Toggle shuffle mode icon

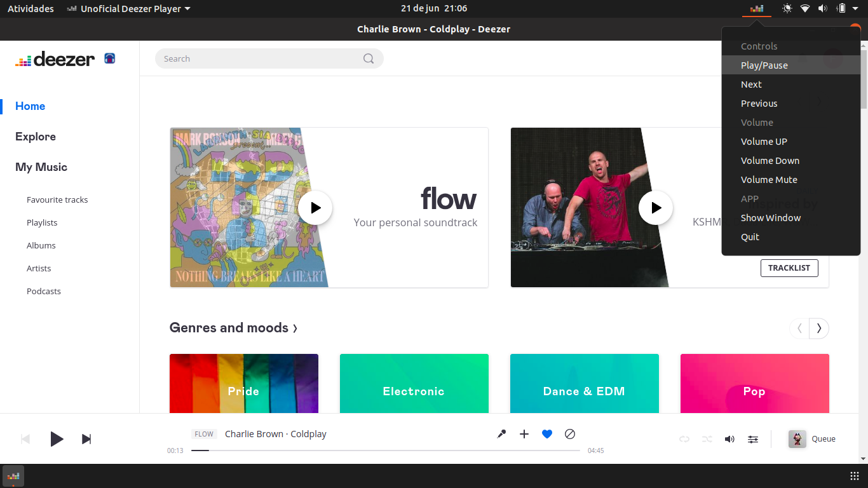707,439
